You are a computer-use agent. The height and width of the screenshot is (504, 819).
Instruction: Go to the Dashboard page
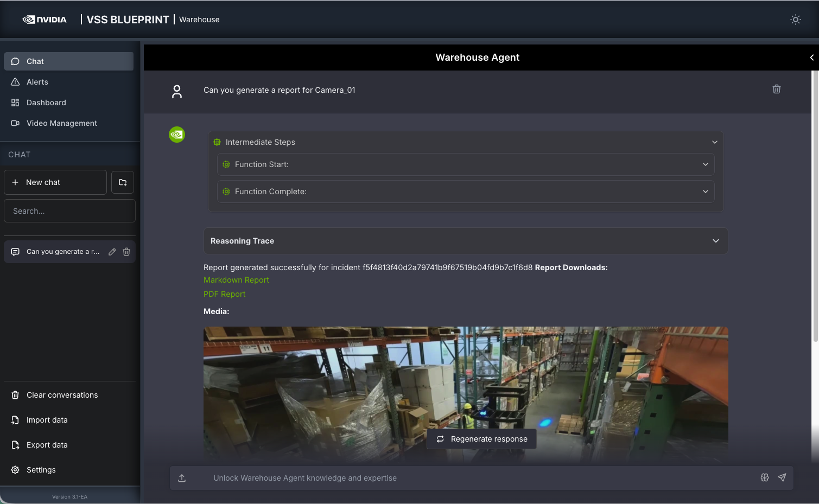46,103
